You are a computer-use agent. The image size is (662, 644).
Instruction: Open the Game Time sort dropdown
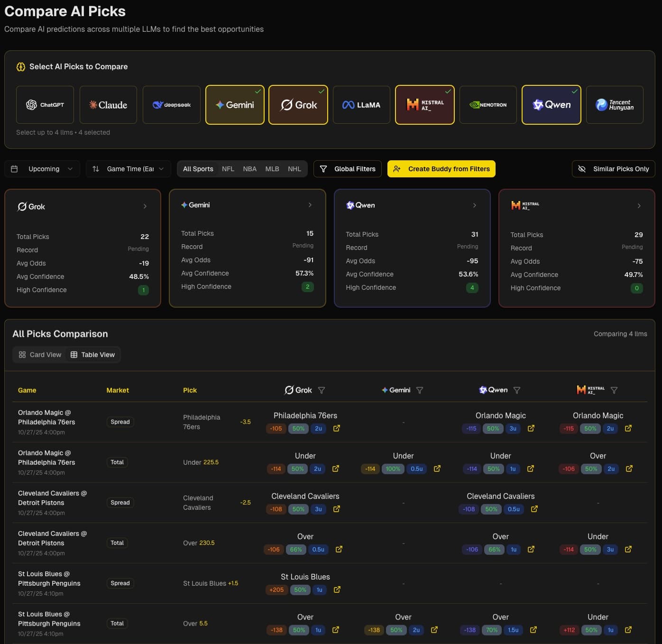[x=128, y=169]
